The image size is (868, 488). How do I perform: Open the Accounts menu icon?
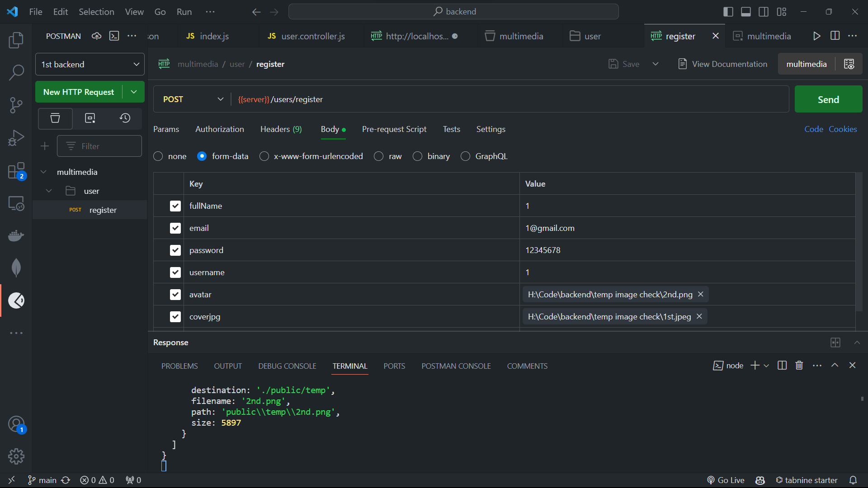(x=16, y=424)
